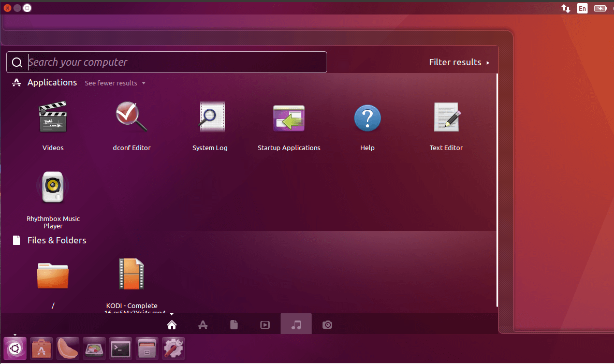Open Terminal from the launcher

(121, 349)
